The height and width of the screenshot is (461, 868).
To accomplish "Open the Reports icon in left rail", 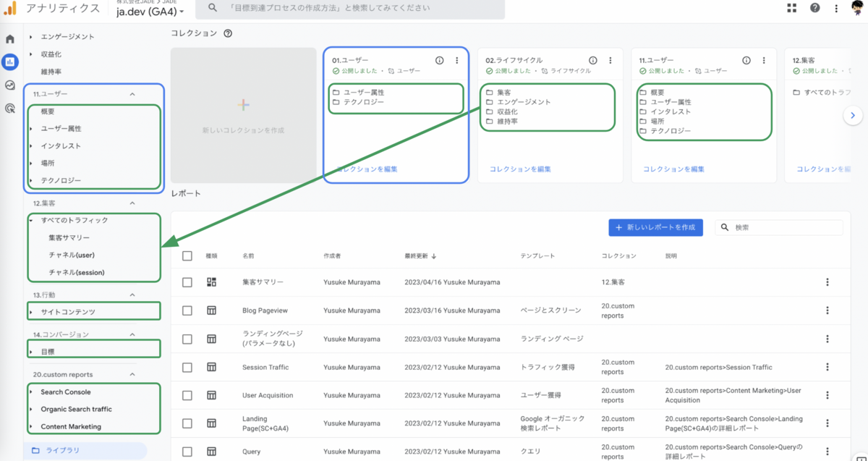I will point(10,62).
